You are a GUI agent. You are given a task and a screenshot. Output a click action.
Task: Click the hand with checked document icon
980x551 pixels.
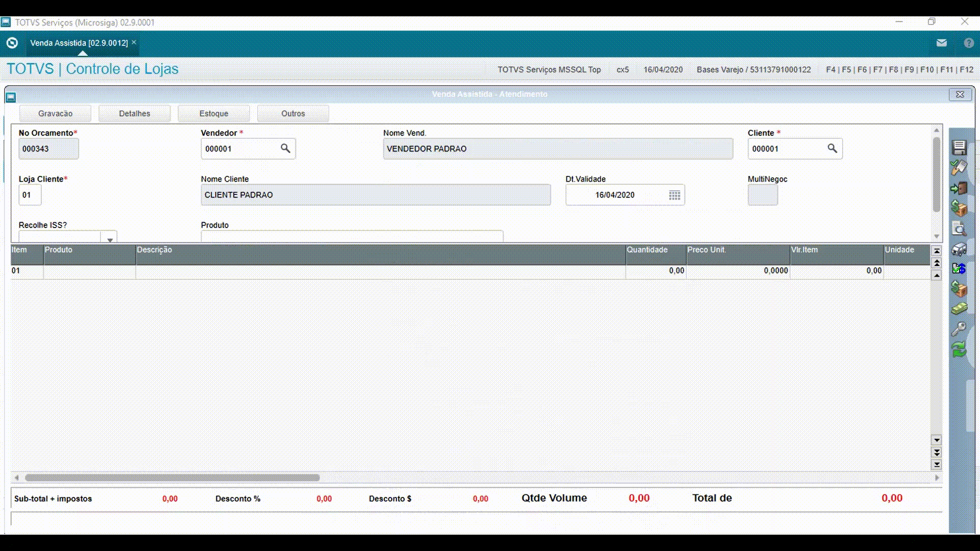tap(959, 168)
